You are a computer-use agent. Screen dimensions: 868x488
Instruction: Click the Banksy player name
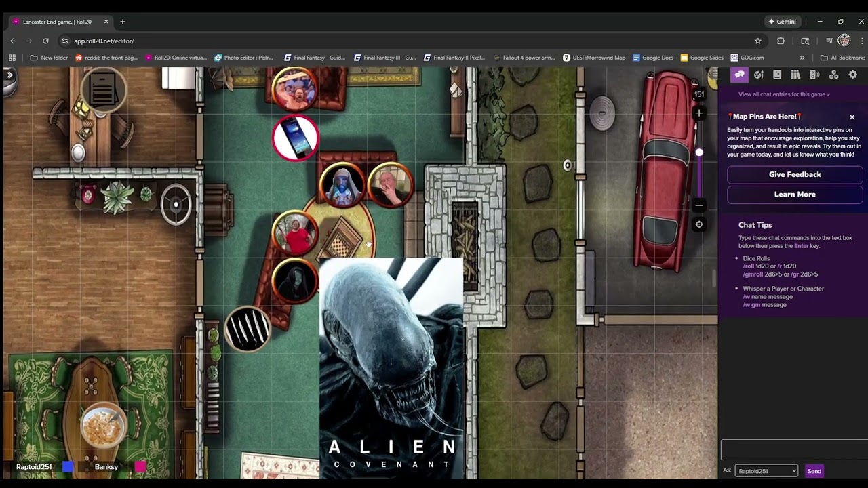(x=106, y=467)
